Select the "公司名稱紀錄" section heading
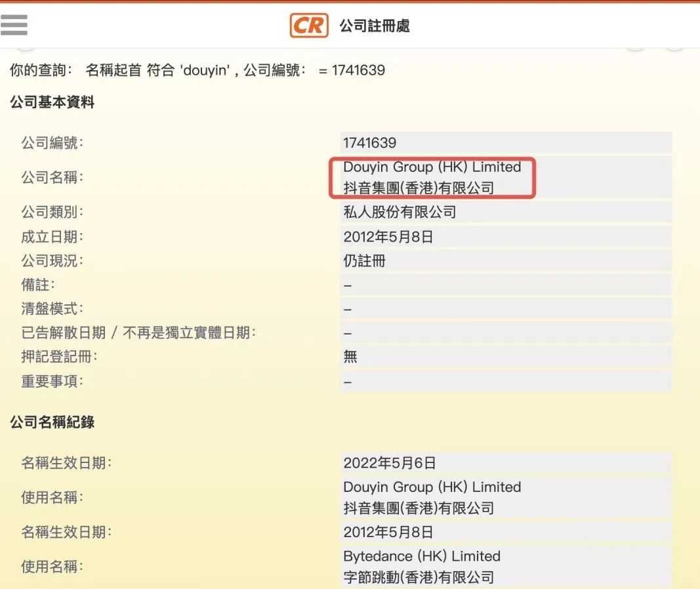Image resolution: width=700 pixels, height=589 pixels. pos(52,422)
